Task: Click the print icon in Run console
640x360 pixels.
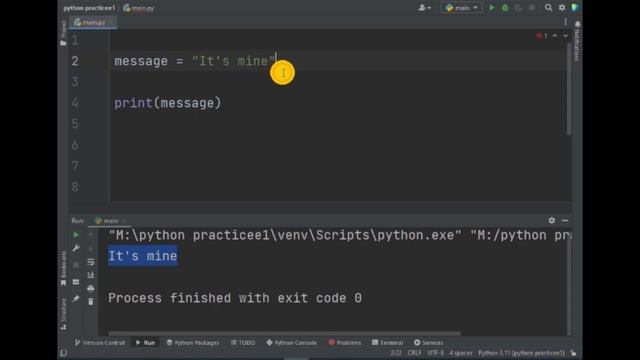Action: 91,289
